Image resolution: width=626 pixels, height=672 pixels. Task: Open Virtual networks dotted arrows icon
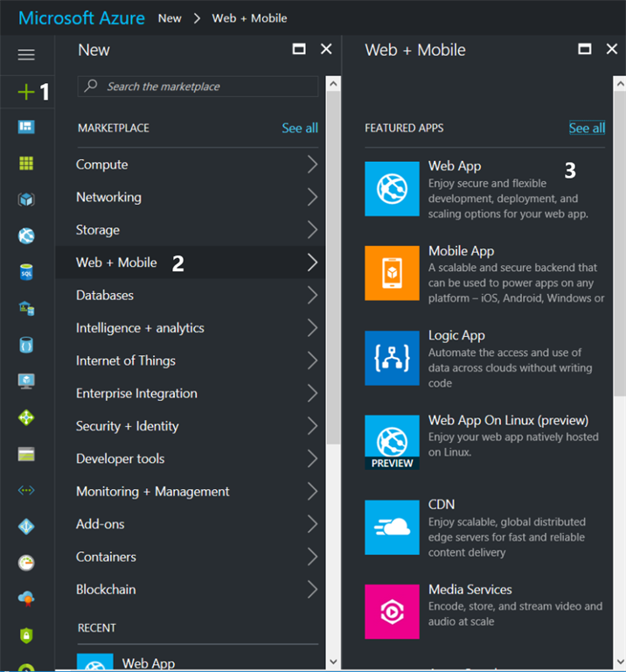[x=26, y=490]
